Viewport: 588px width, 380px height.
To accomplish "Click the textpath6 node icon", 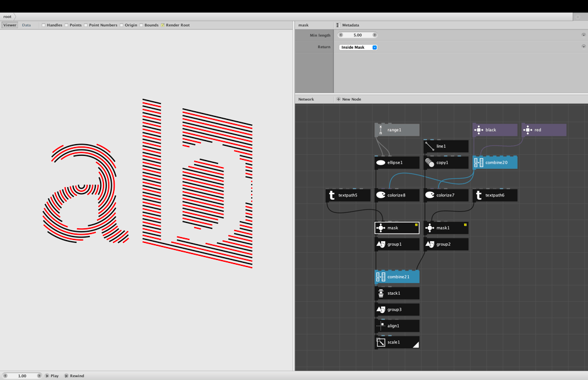I will [x=479, y=195].
